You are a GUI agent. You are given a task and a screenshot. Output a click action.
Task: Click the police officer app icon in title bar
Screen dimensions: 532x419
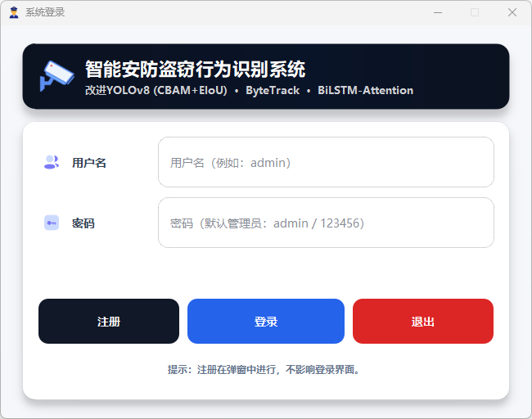[x=13, y=12]
